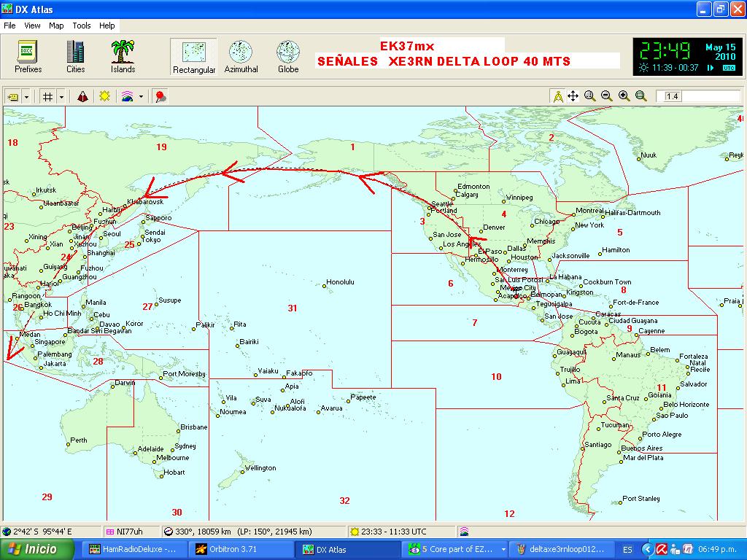
Task: Click the Wellington city label
Action: point(260,468)
